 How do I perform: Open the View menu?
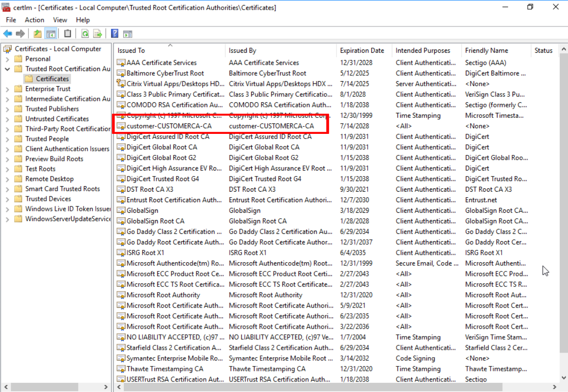[x=60, y=20]
